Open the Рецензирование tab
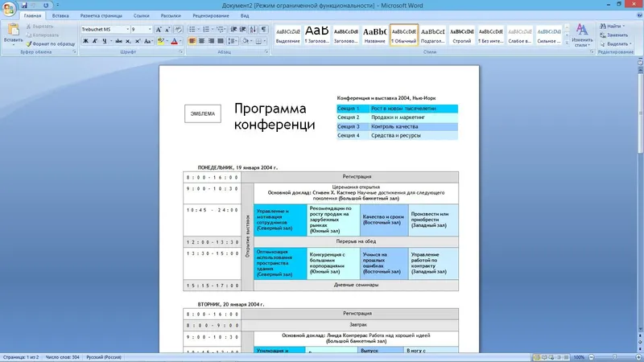644x362 pixels. pos(211,15)
